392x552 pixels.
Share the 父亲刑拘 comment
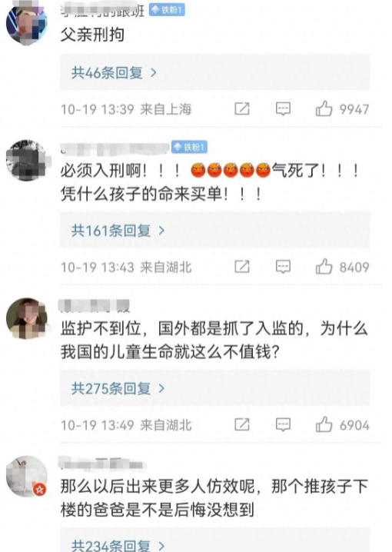coord(242,108)
